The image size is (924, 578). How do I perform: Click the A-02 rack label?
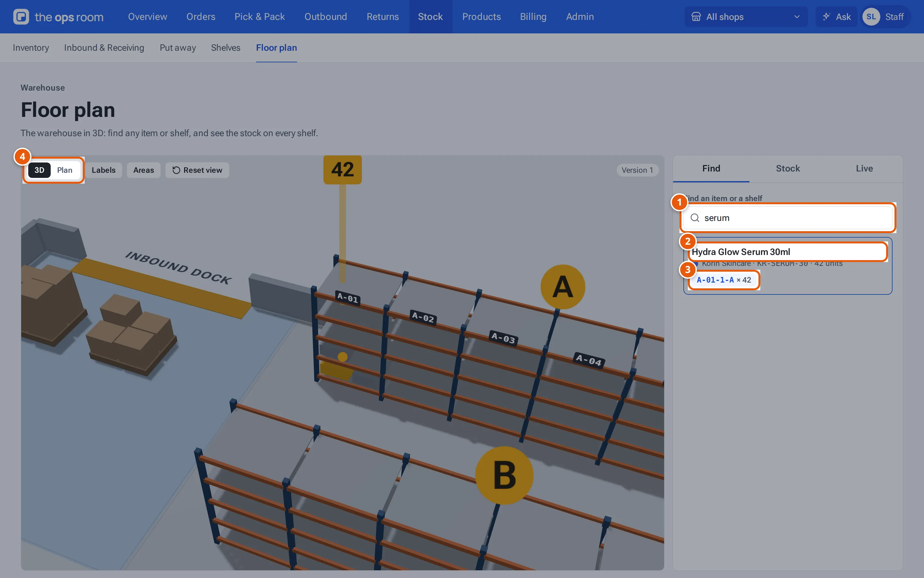423,317
